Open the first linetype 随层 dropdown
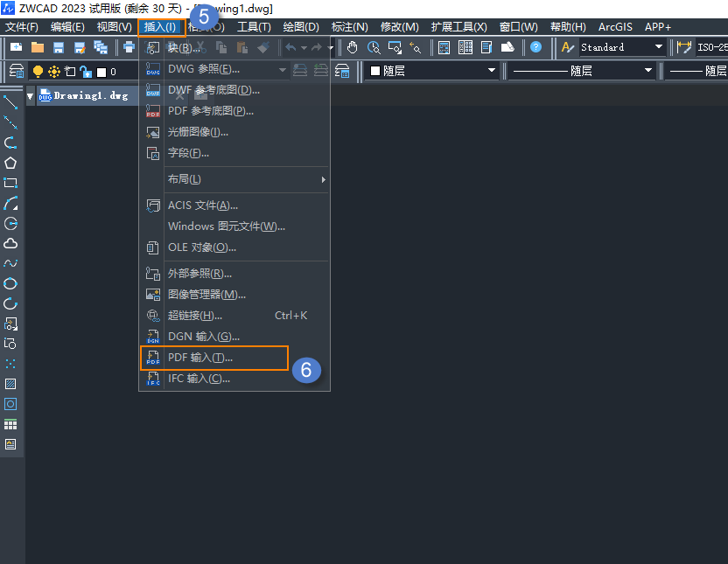 tap(582, 71)
